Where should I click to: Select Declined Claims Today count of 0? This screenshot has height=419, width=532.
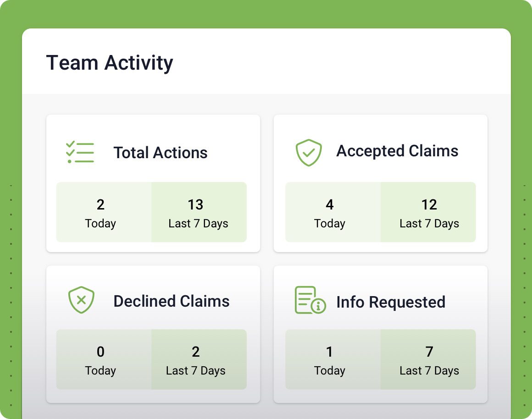coord(100,352)
